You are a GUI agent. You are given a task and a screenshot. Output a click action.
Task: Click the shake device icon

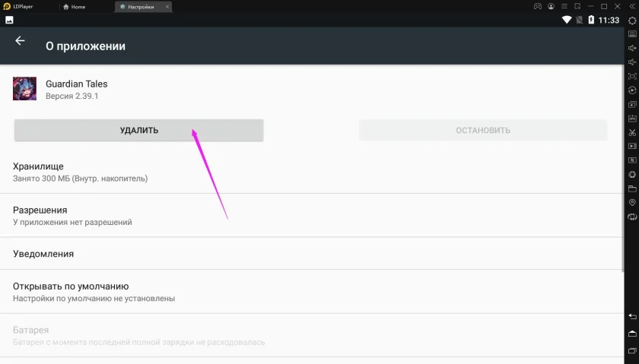[x=632, y=175]
